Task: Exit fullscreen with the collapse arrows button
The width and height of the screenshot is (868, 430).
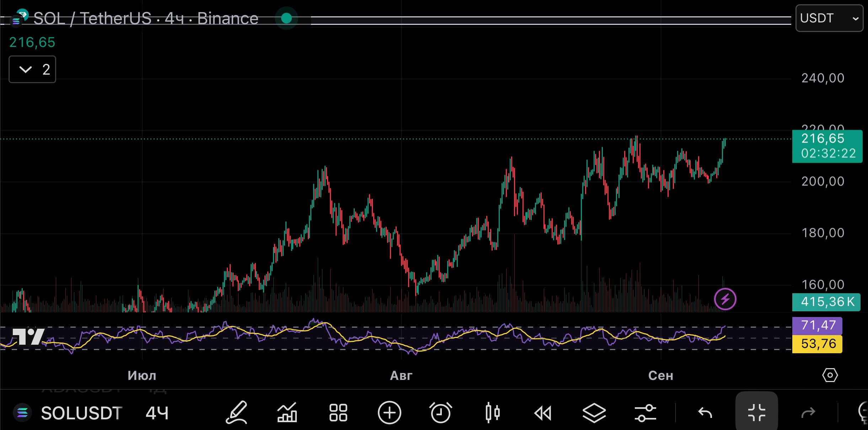Action: click(757, 412)
